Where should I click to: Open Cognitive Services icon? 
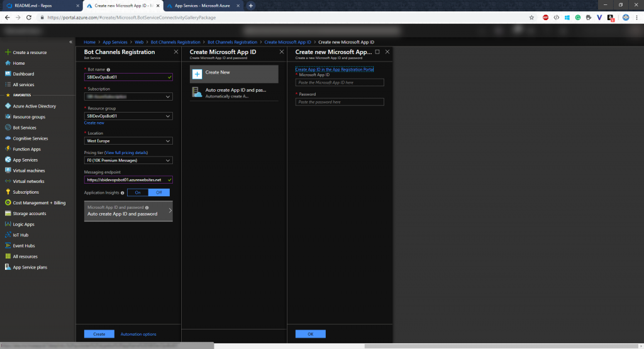point(8,138)
